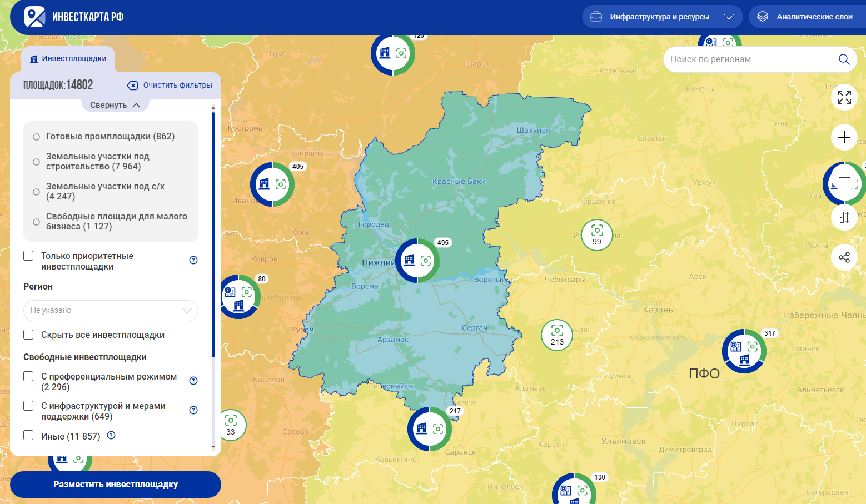Open the Регион dropdown list
866x504 pixels.
[x=111, y=310]
